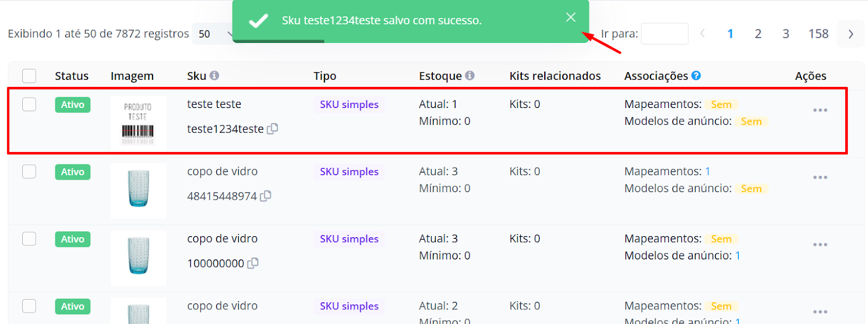Go to next page with right chevron
Screen dimensions: 868x324
click(x=851, y=34)
